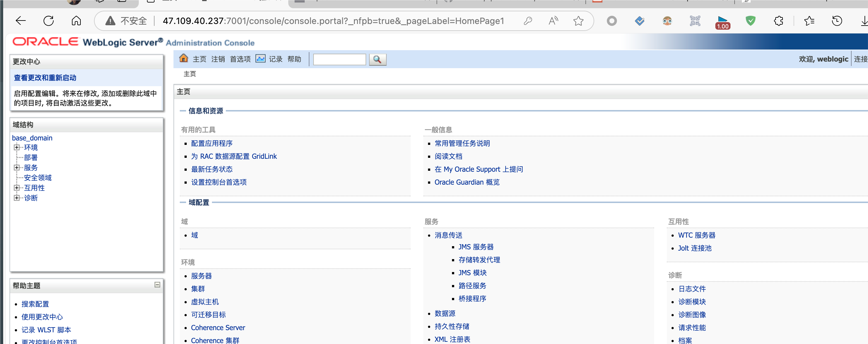Click the browser home icon

coord(76,21)
